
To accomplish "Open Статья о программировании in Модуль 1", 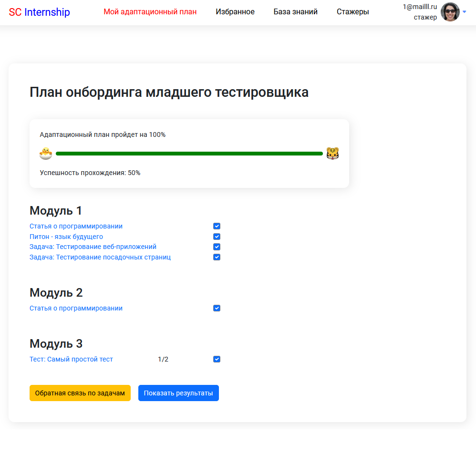I will pos(76,226).
